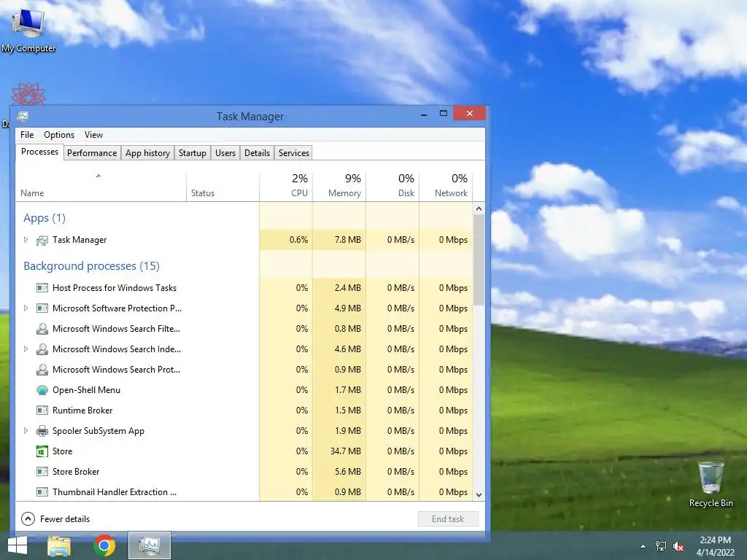This screenshot has width=747, height=560.
Task: Switch to the Performance tab
Action: click(92, 153)
